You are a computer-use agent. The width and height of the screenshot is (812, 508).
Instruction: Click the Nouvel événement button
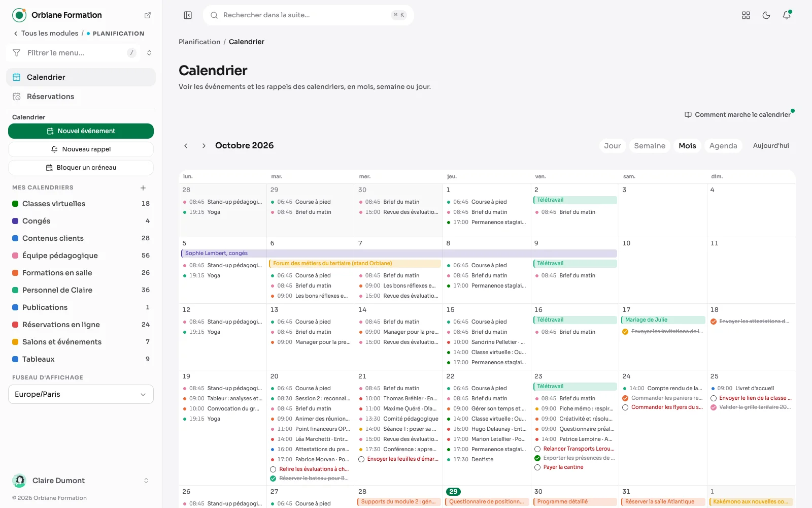[x=81, y=131]
